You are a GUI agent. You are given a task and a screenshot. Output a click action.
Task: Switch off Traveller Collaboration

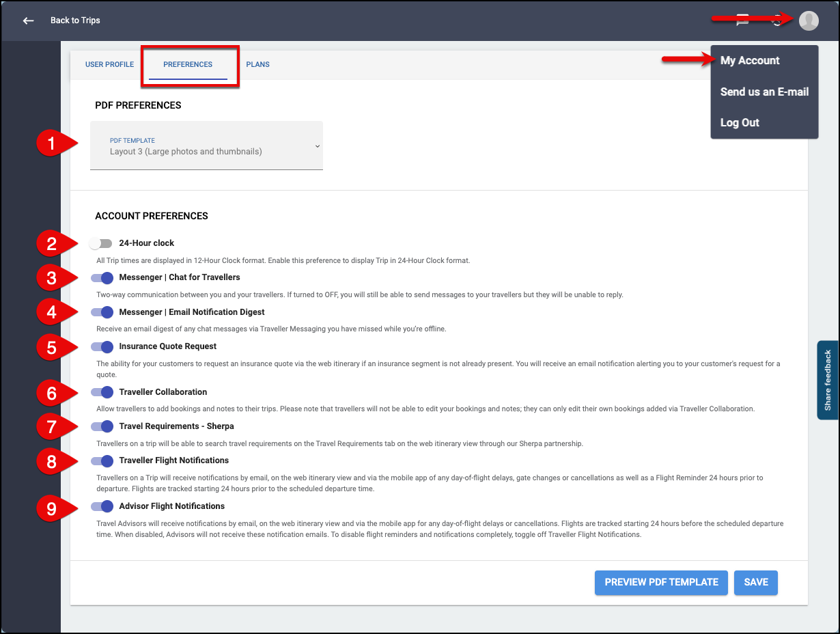pos(101,392)
